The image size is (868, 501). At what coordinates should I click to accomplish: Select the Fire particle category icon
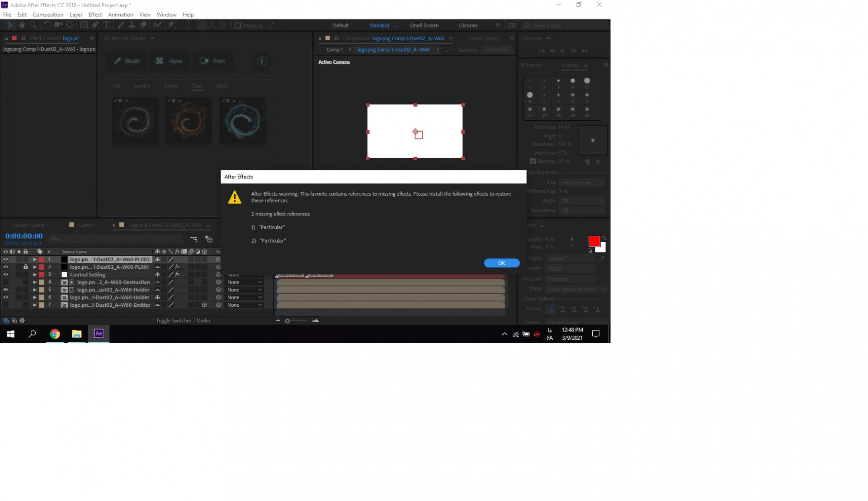(117, 84)
